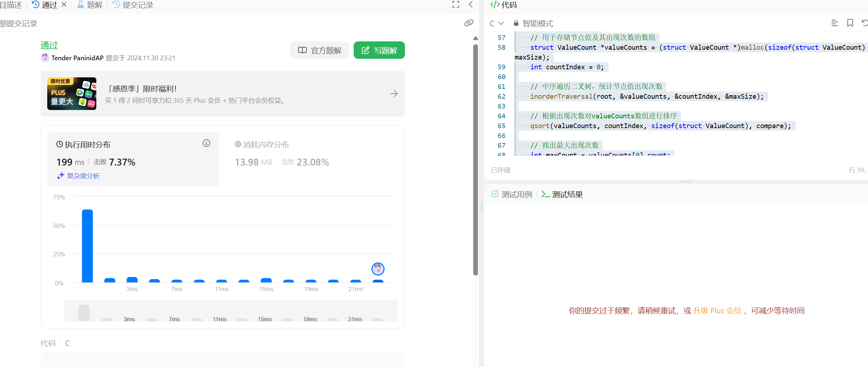Open the 测试用例 tab
The height and width of the screenshot is (367, 868).
pos(512,195)
